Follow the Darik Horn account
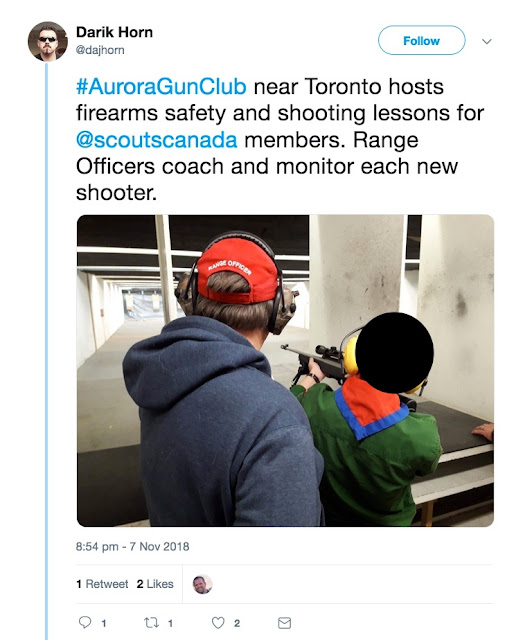The height and width of the screenshot is (640, 523). point(421,40)
